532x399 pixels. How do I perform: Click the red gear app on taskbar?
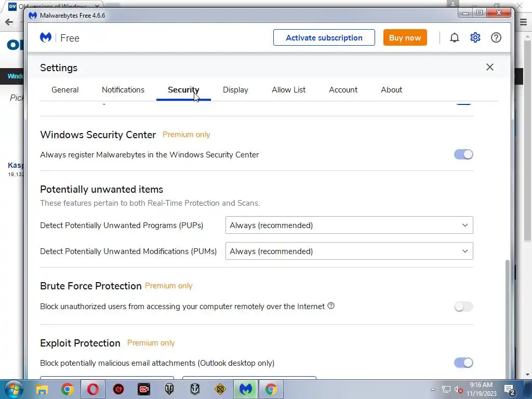pos(118,389)
